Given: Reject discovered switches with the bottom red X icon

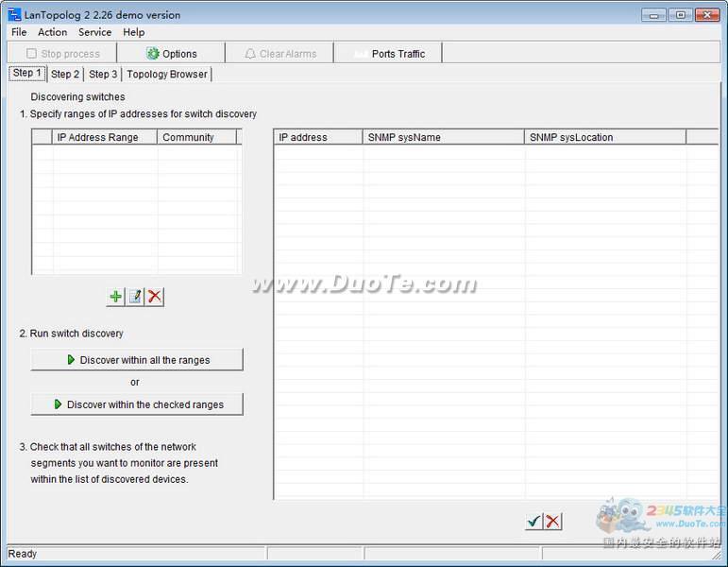Looking at the screenshot, I should [552, 522].
